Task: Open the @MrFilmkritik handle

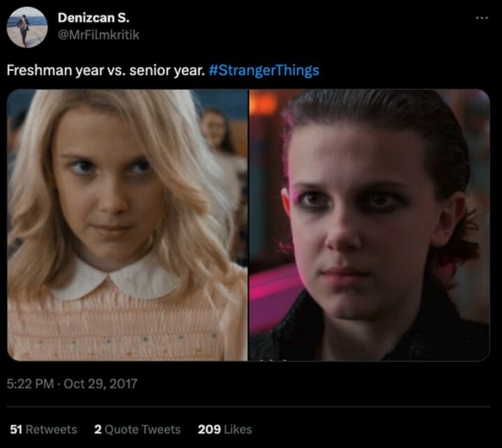Action: pos(98,35)
